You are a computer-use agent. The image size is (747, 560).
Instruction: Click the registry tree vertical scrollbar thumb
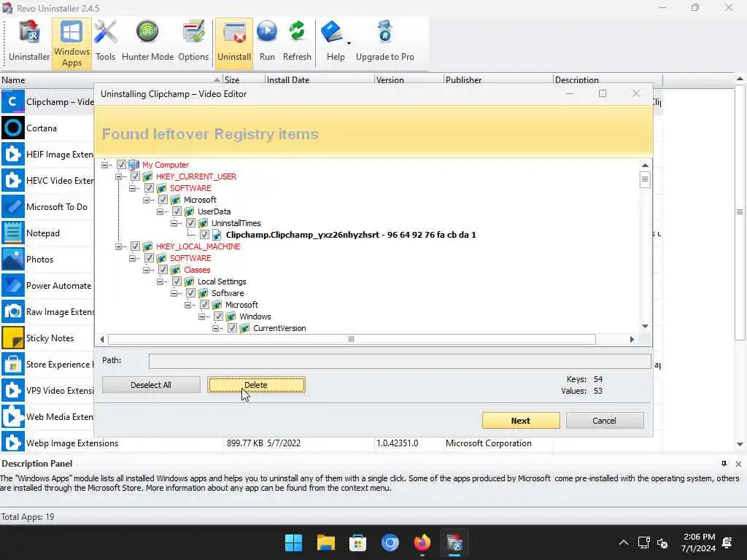[x=645, y=179]
